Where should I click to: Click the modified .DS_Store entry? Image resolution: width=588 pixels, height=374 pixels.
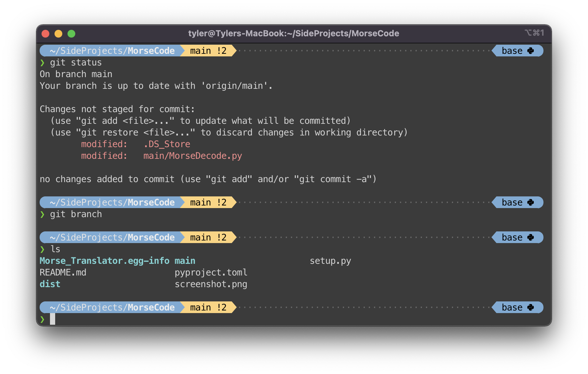click(x=136, y=144)
